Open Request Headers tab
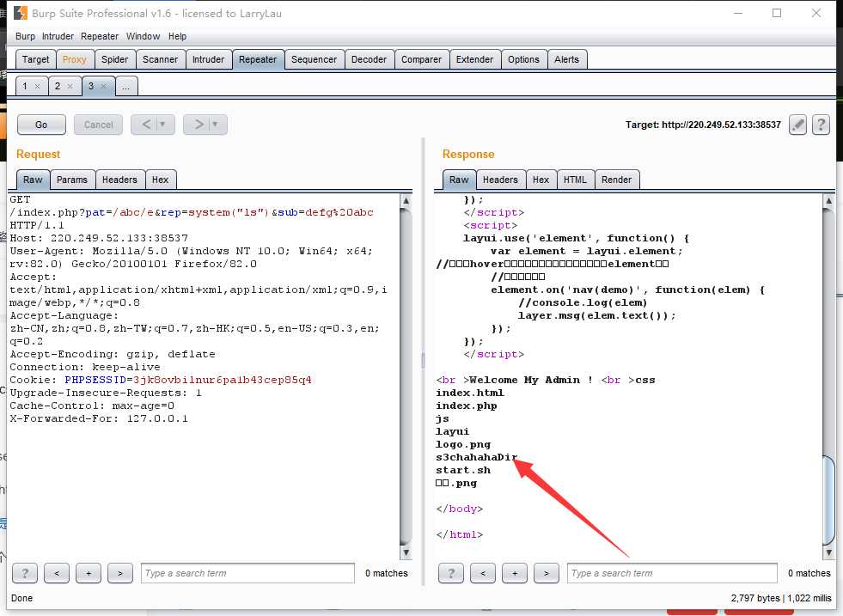Image resolution: width=843 pixels, height=616 pixels. (x=119, y=180)
